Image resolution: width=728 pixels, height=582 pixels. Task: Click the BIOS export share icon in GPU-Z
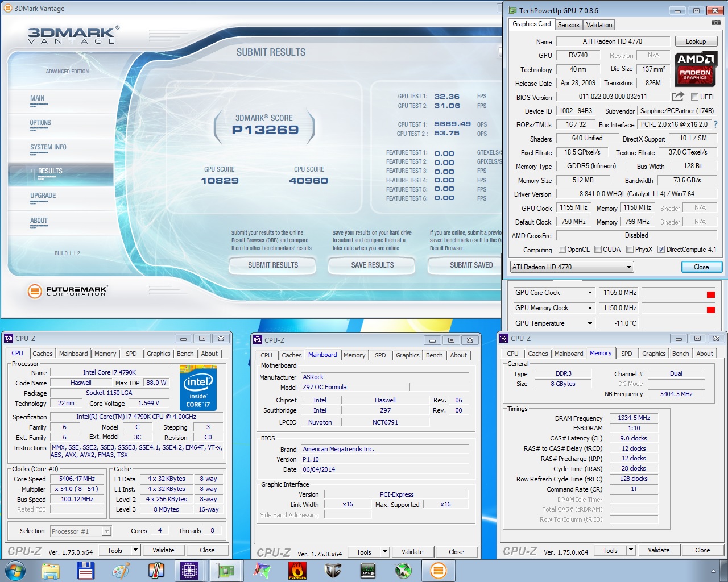coord(678,97)
